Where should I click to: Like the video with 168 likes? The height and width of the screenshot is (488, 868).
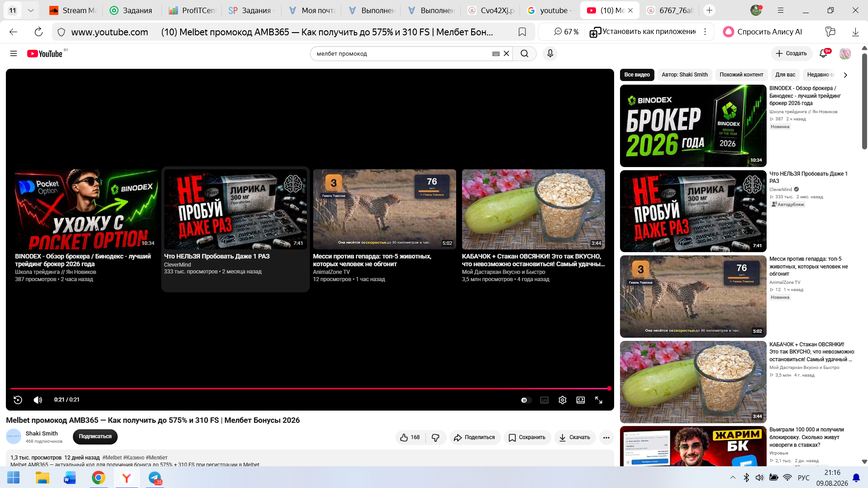[x=410, y=437]
